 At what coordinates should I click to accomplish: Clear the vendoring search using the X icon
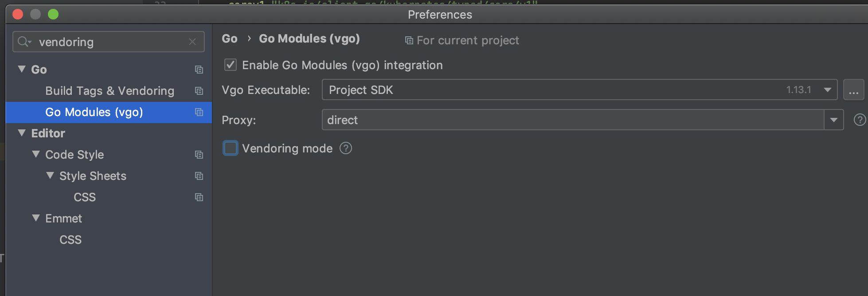tap(192, 42)
